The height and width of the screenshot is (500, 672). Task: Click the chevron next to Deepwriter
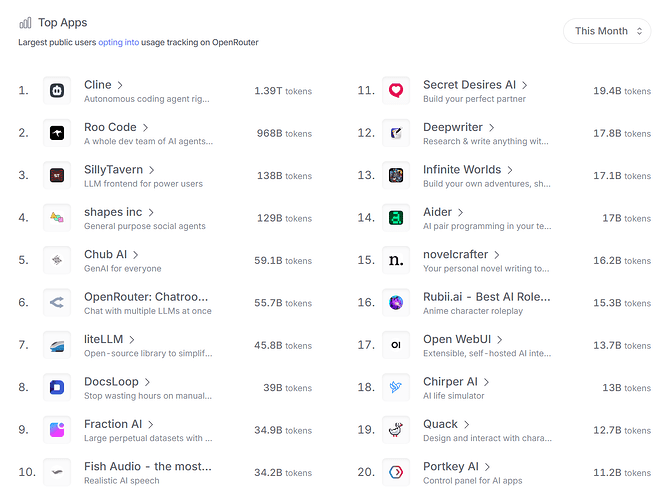[x=492, y=128]
